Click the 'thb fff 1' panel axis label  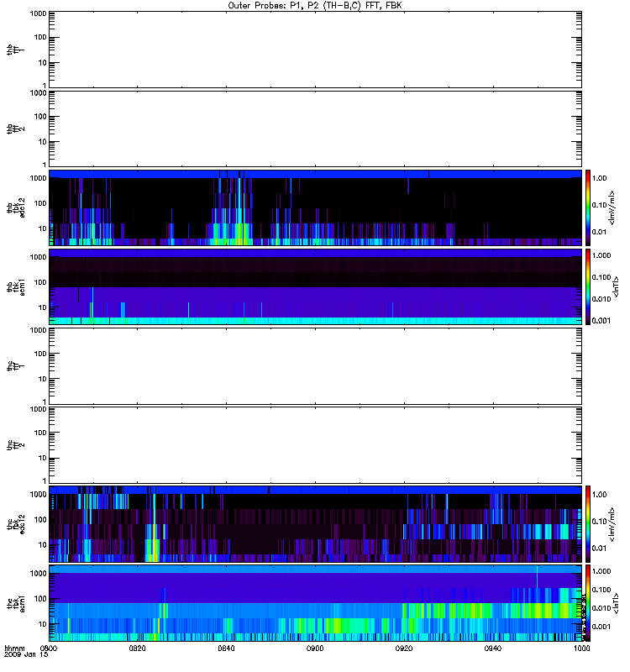click(15, 50)
